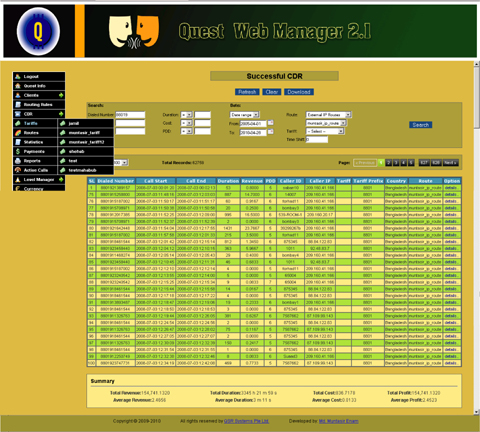Click the To date input field

click(x=253, y=133)
